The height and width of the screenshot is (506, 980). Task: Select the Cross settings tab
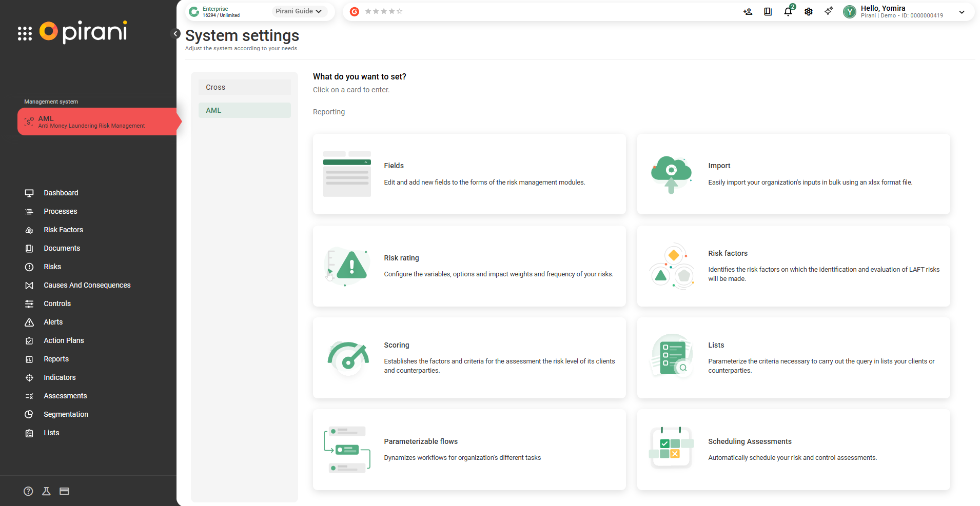tap(244, 87)
